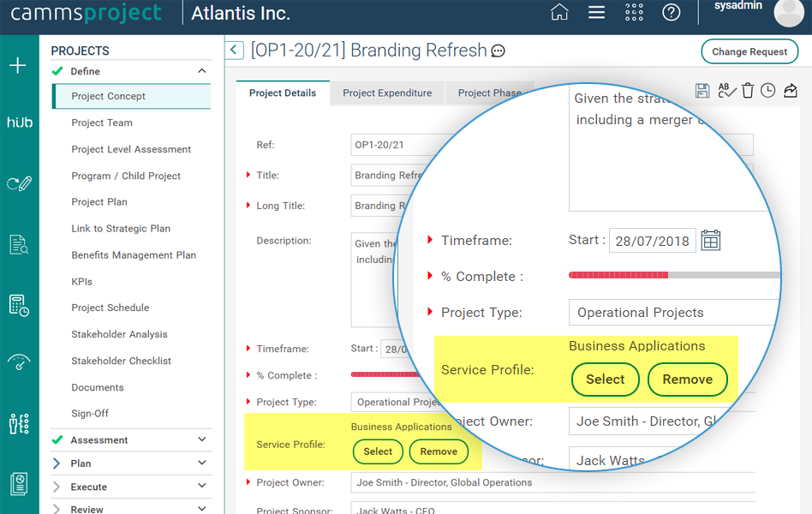Collapse the Define section chevron

tap(202, 71)
